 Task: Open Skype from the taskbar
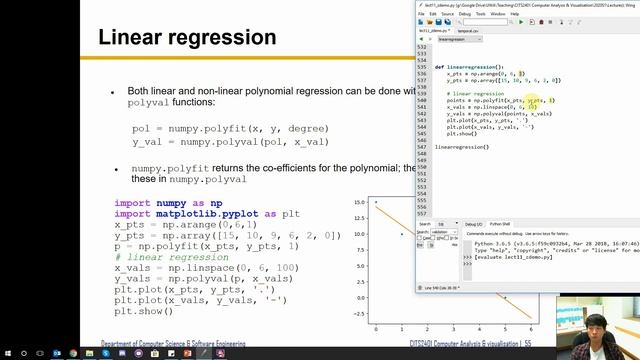pyautogui.click(x=106, y=353)
